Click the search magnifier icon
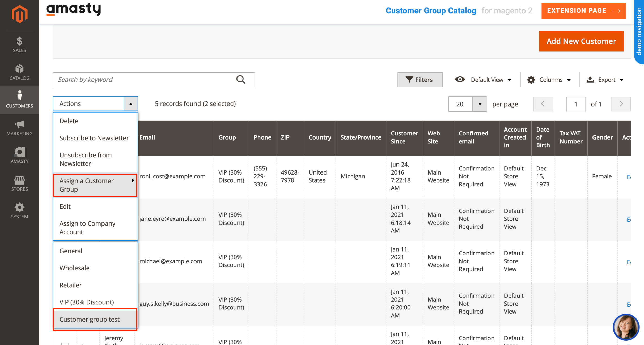Screen dimensions: 644x345 (x=241, y=80)
